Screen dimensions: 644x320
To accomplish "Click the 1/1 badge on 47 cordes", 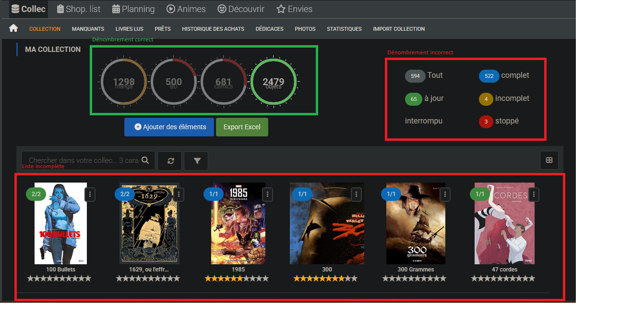I will [x=480, y=194].
